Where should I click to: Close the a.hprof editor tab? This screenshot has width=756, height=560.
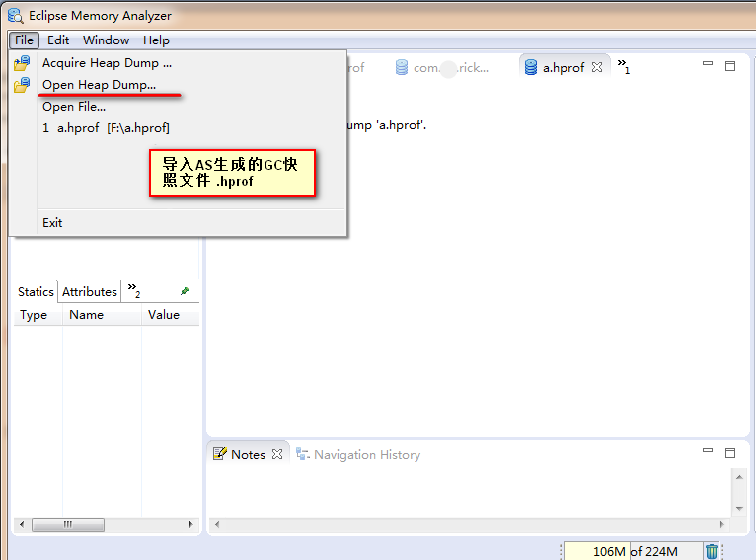pos(597,67)
